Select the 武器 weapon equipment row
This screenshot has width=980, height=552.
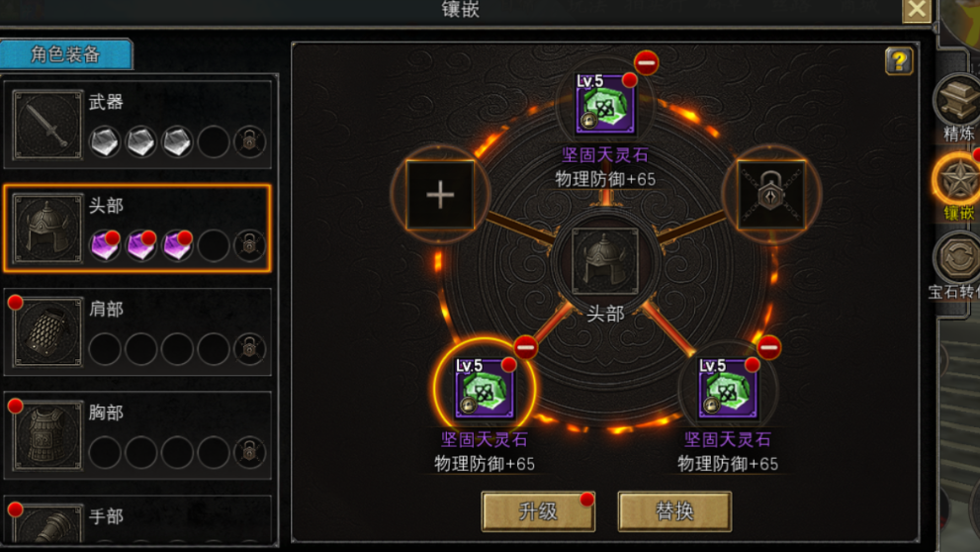137,125
